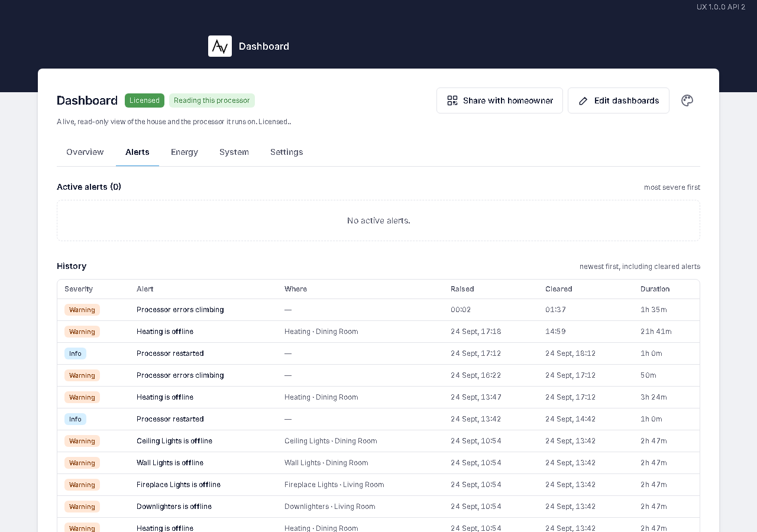Screen dimensions: 757x532
Task: Select Processor restarted cleared 24 Sept, 14:42
Action: 170,419
